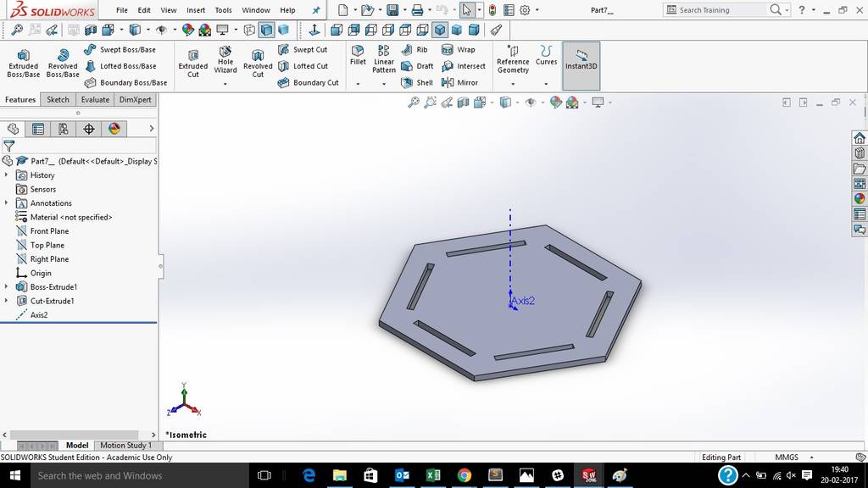Open the DimXpertManager tab
This screenshot has width=868, height=488.
tap(88, 129)
